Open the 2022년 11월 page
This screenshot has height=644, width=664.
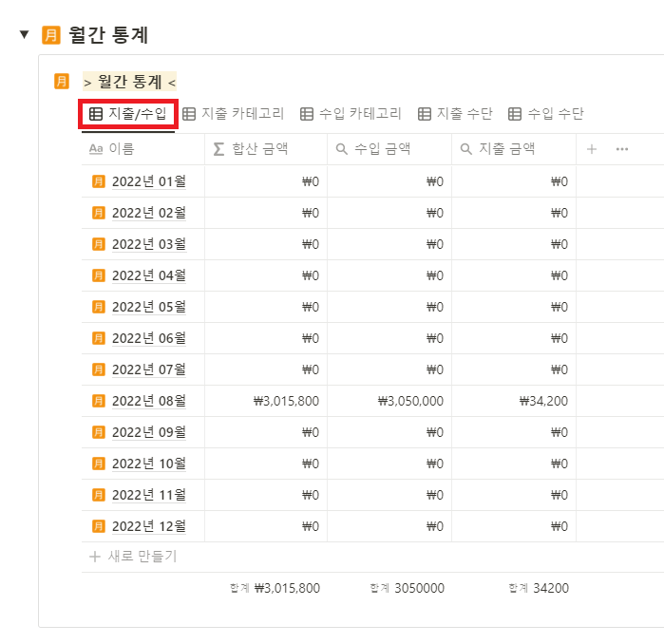(148, 495)
